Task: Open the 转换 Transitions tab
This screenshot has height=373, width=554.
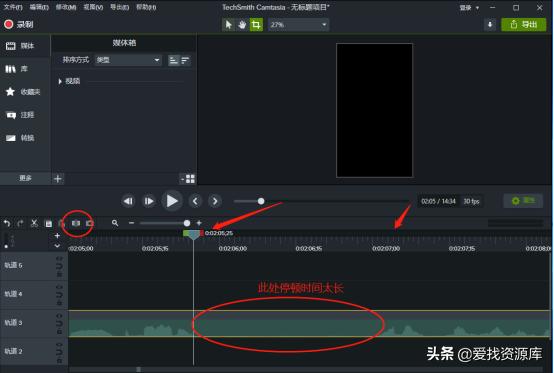Action: coord(25,138)
